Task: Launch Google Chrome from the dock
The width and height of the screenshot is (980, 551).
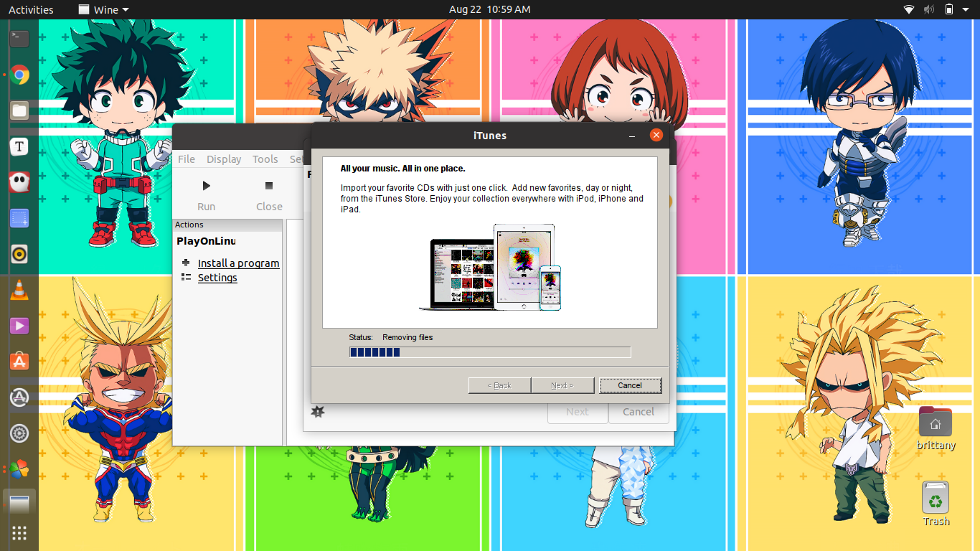Action: point(19,75)
